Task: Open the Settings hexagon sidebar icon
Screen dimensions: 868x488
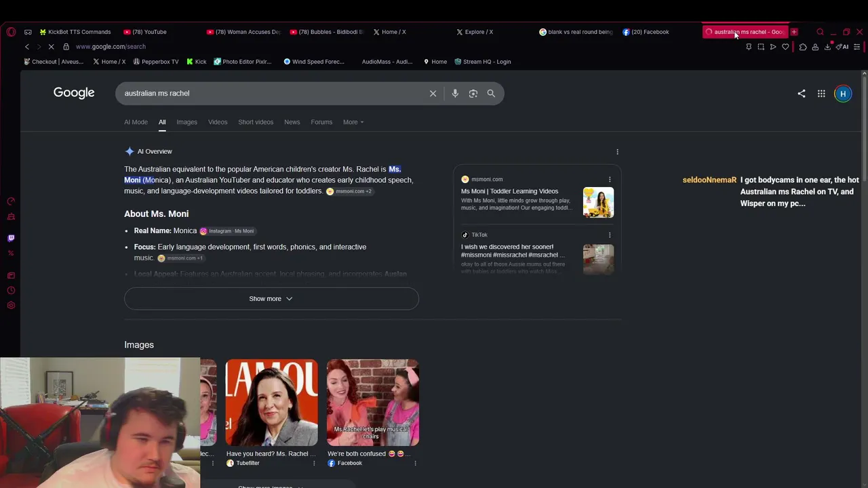Action: point(11,305)
